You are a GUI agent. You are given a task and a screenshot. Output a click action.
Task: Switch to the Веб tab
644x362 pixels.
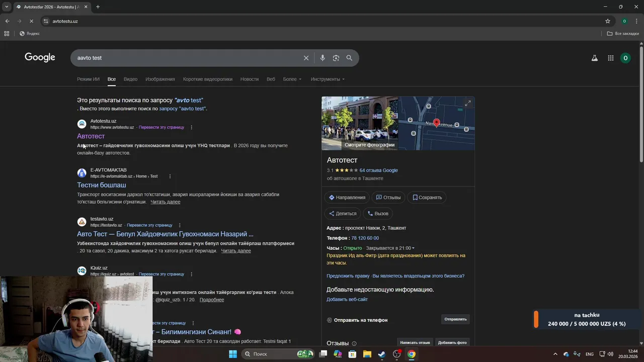pos(271,79)
